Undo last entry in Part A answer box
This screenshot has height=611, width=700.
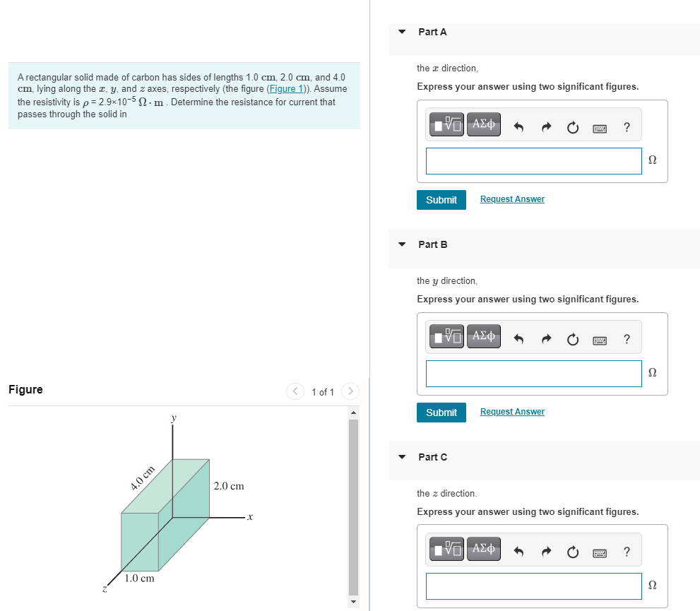click(519, 127)
